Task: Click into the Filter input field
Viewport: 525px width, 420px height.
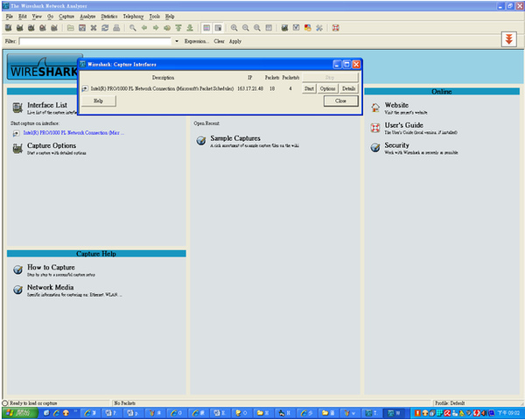Action: [95, 41]
